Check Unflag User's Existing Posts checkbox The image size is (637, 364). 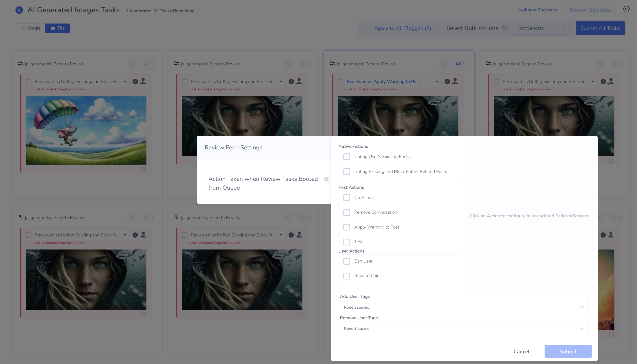coord(347,157)
